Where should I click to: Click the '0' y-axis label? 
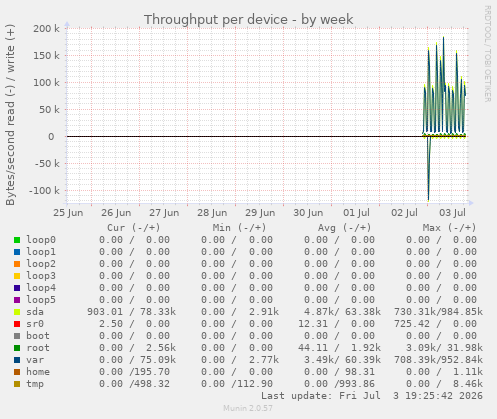(51, 137)
